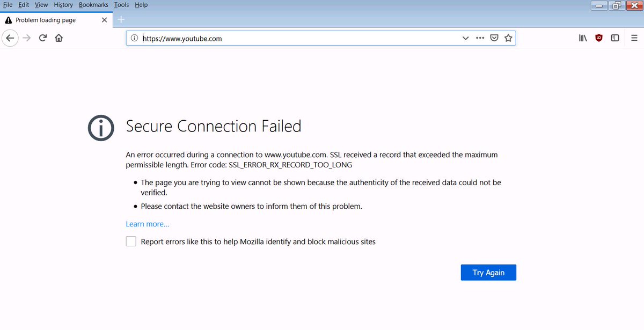This screenshot has width=644, height=330.
Task: Open a new tab with plus
Action: (x=121, y=20)
